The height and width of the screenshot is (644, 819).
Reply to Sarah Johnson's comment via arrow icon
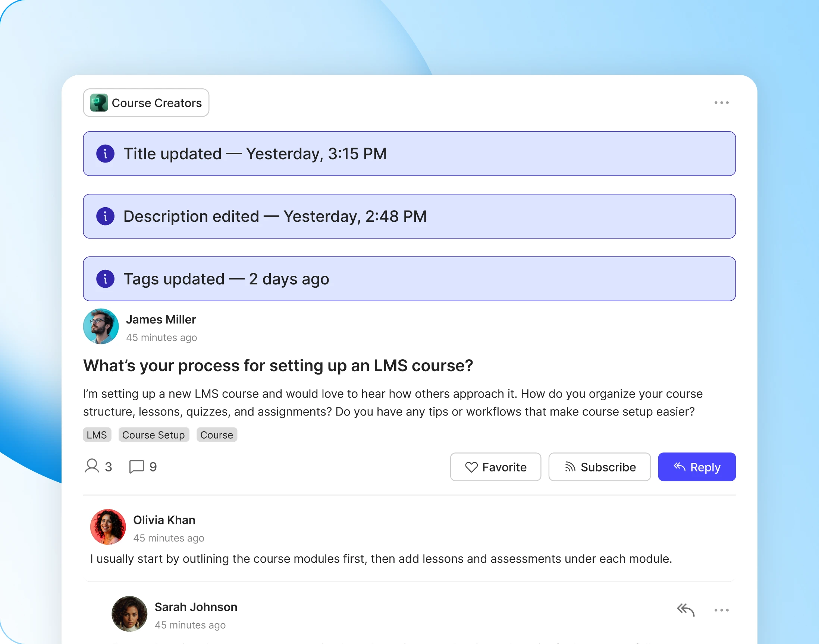[685, 610]
